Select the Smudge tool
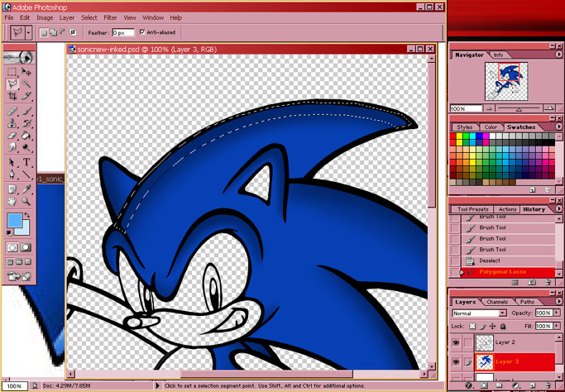This screenshot has height=392, width=565. click(12, 147)
